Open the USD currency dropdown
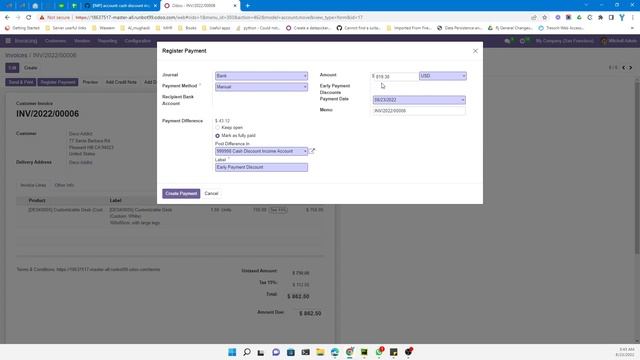The width and height of the screenshot is (640, 360). pyautogui.click(x=442, y=76)
